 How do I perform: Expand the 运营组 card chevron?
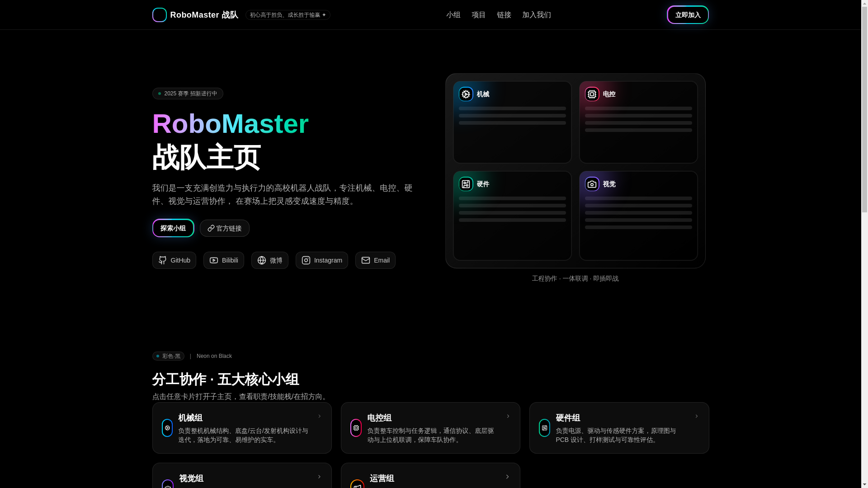pos(507,477)
